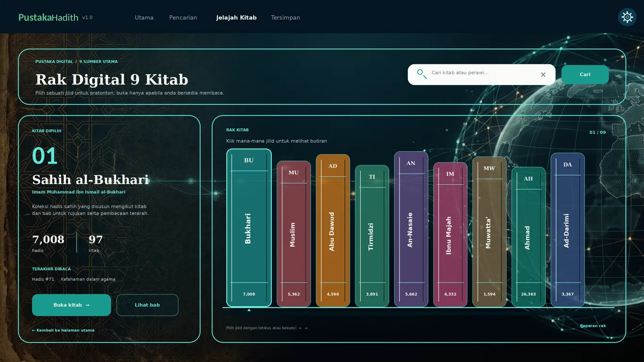Click the selected-book triangle marker under shelf

click(249, 310)
